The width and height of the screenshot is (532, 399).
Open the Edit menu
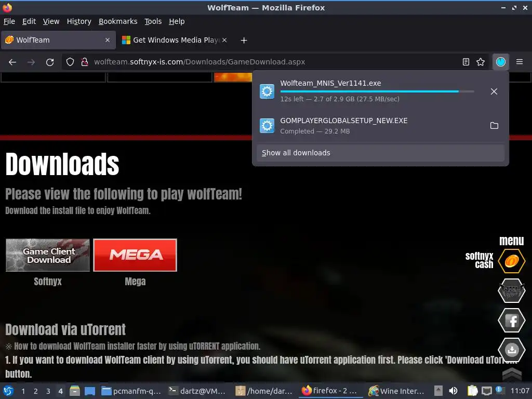tap(29, 21)
